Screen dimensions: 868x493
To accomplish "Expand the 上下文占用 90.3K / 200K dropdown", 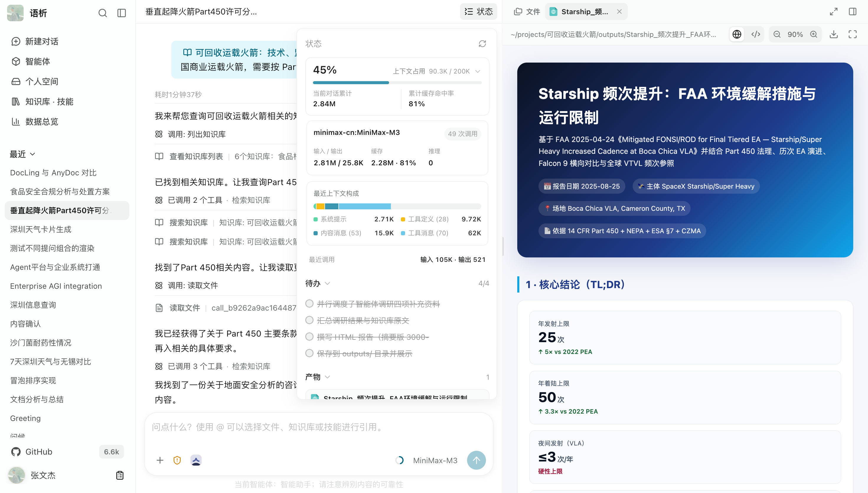I will [x=478, y=71].
